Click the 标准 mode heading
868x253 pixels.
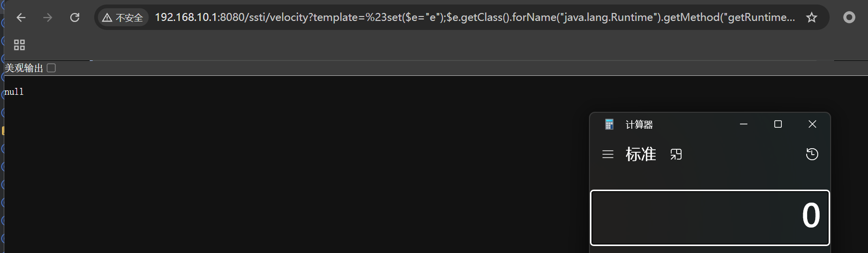click(641, 154)
